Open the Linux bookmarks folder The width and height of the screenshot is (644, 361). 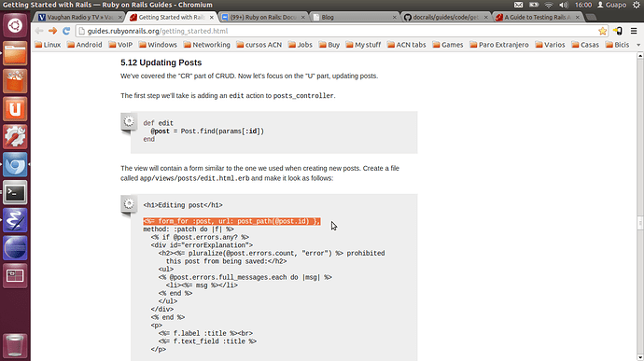tap(48, 45)
